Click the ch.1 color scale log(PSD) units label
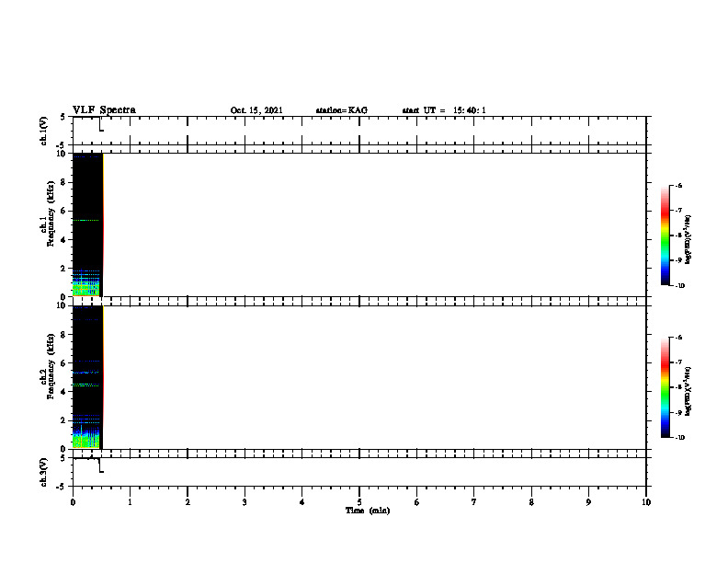 [x=688, y=239]
